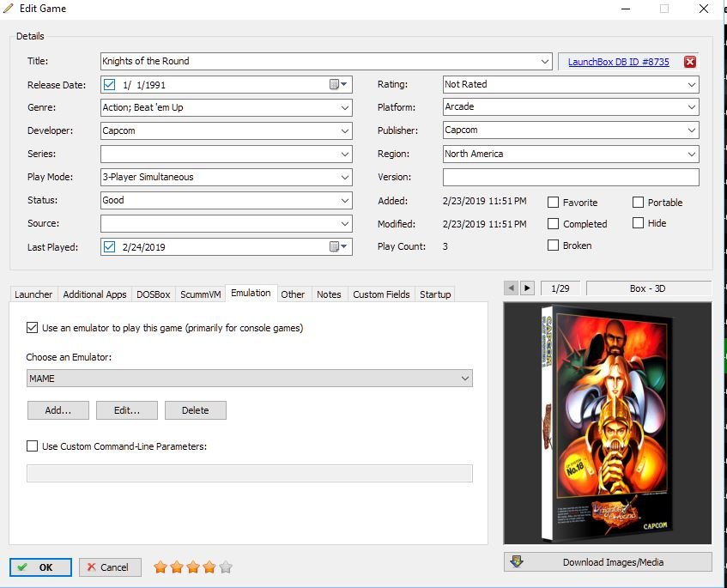Viewport: 727px width, 588px height.
Task: Enable the Portable checkbox
Action: coord(638,203)
